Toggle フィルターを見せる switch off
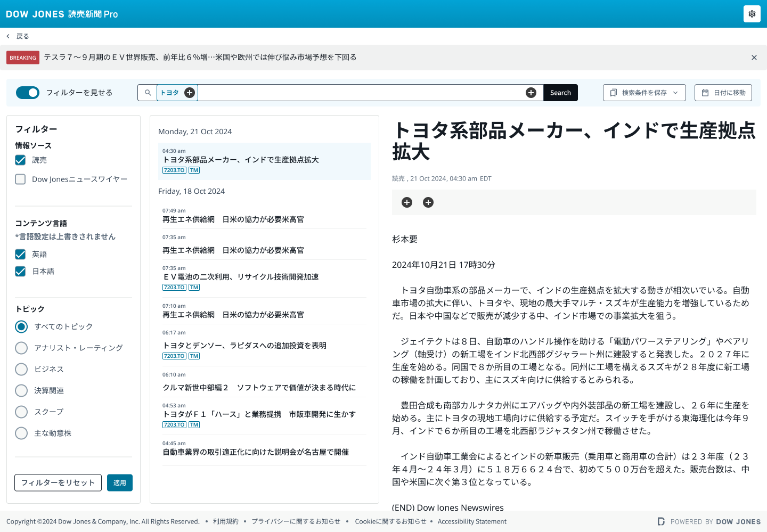The image size is (767, 532). pyautogui.click(x=28, y=93)
